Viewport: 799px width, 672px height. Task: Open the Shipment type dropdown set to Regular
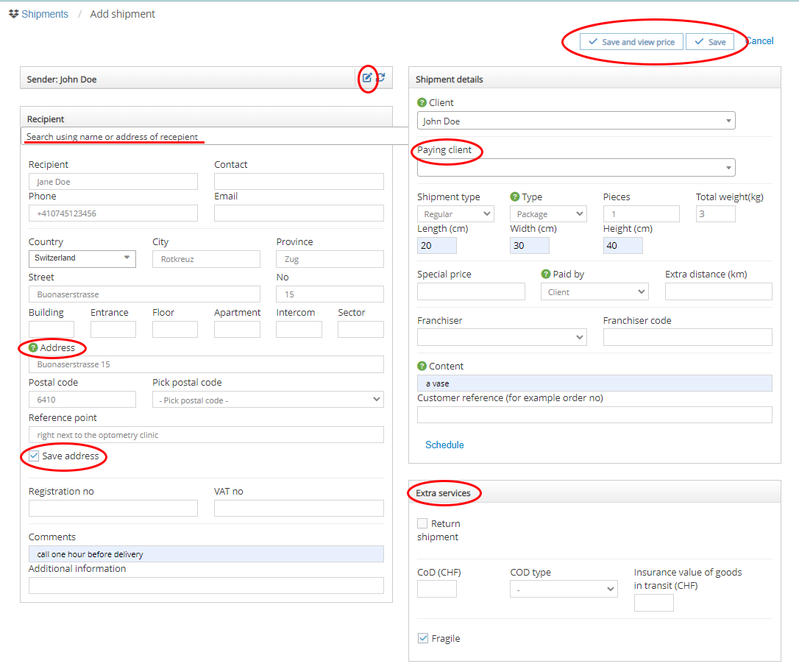455,214
